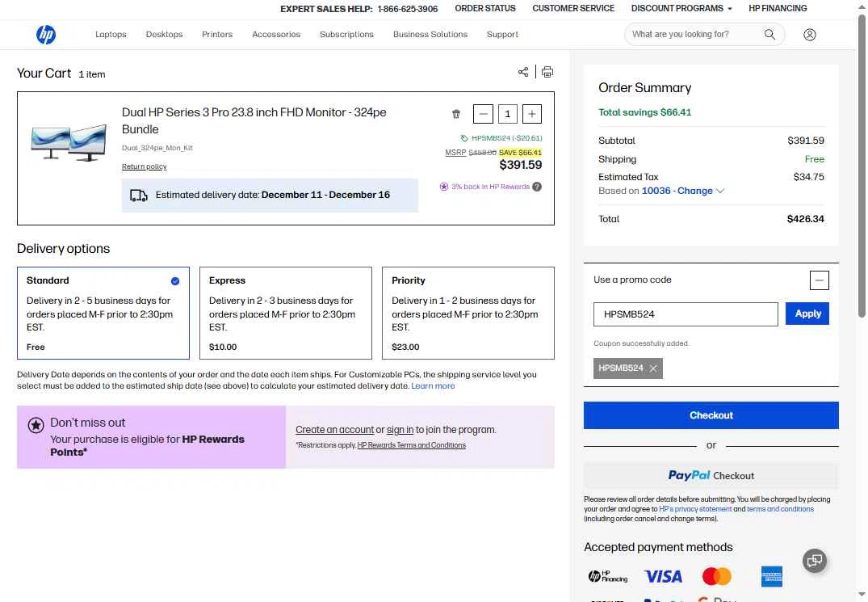The height and width of the screenshot is (602, 868).
Task: Click the quantity input field
Action: click(x=507, y=114)
